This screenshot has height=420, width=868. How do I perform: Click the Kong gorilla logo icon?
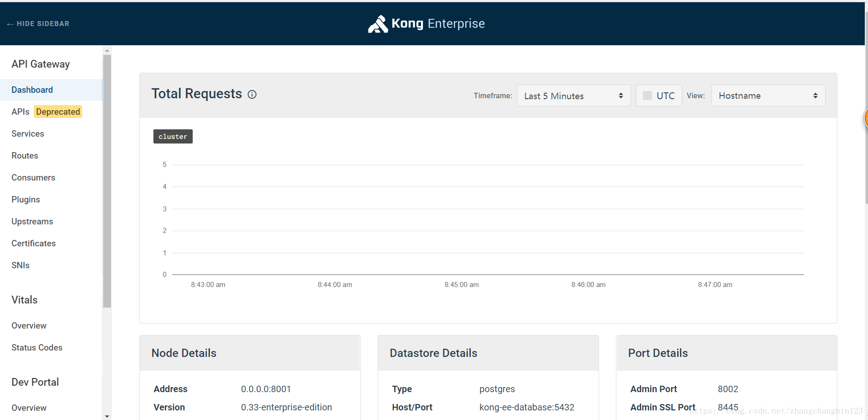[x=378, y=24]
